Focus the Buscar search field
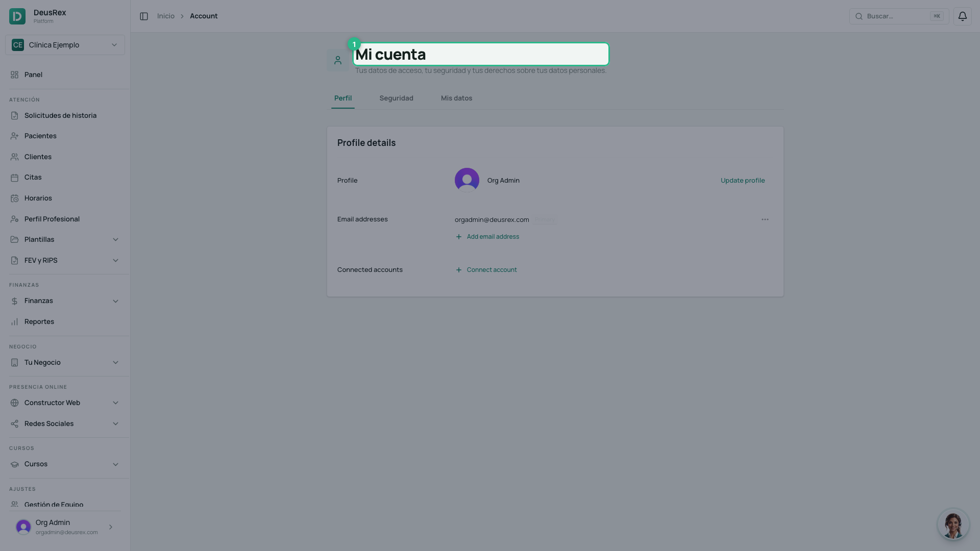Viewport: 980px width, 551px height. (x=899, y=16)
